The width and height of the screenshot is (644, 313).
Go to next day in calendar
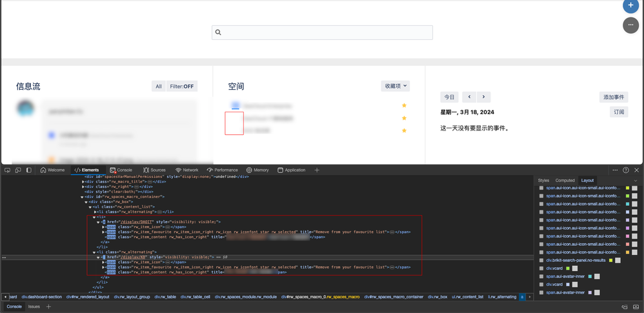pos(483,97)
